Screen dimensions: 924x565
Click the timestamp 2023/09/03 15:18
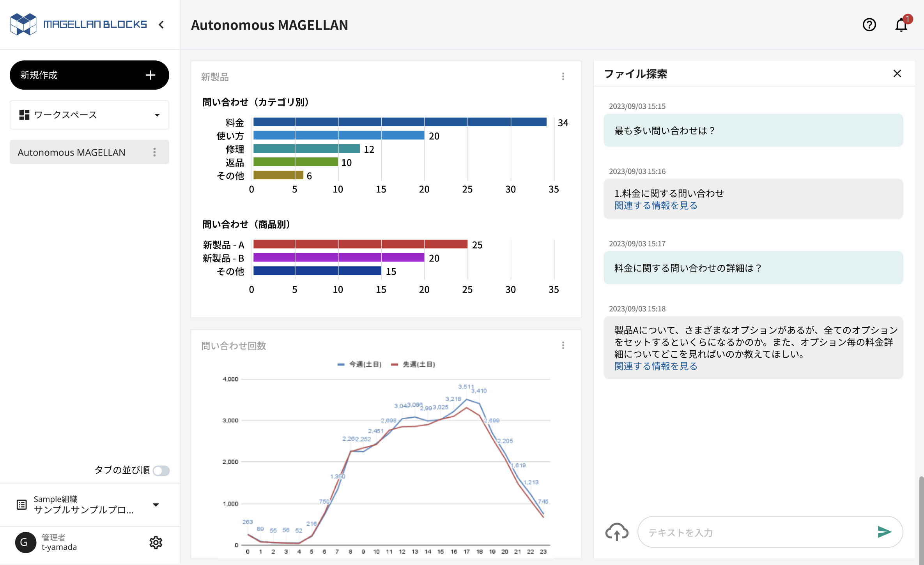637,309
